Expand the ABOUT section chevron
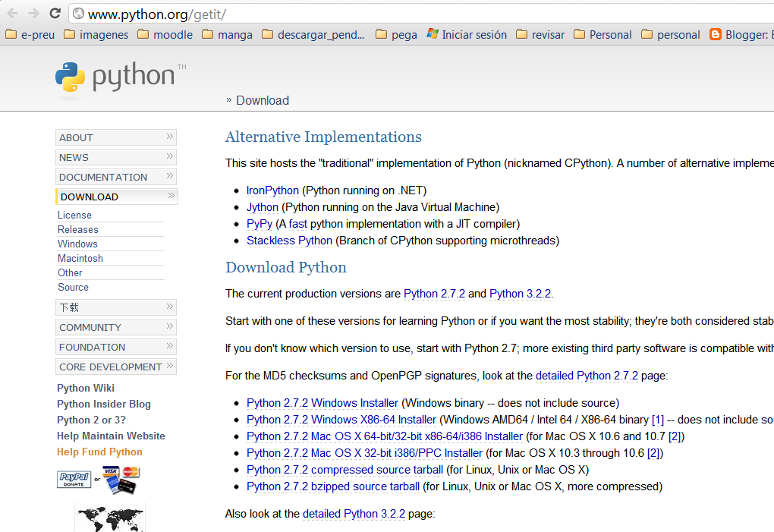The height and width of the screenshot is (532, 774). tap(171, 137)
